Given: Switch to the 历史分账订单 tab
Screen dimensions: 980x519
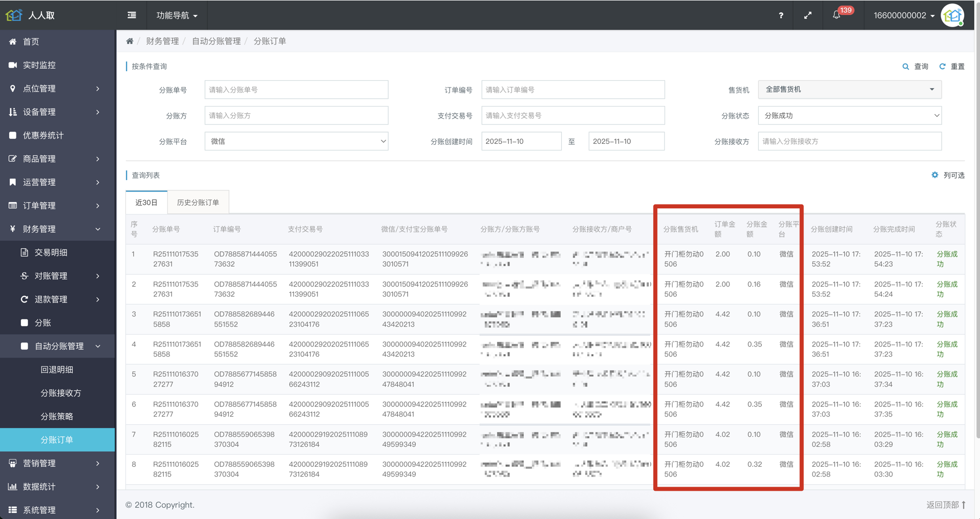Looking at the screenshot, I should (198, 203).
